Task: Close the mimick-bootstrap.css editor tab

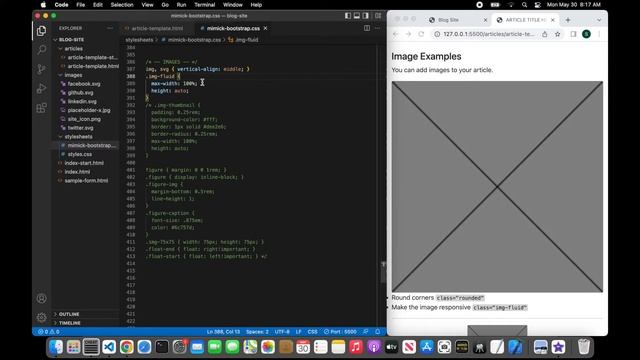Action: pyautogui.click(x=265, y=28)
